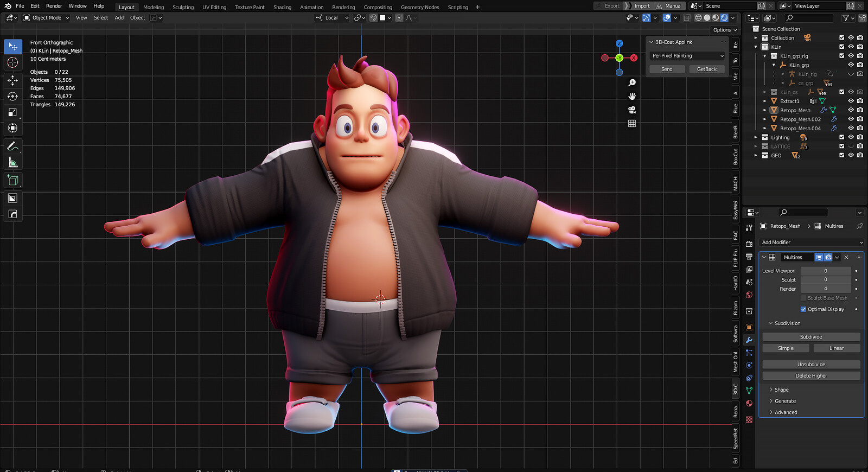This screenshot has width=868, height=472.
Task: Select the Select Box tool
Action: tap(13, 47)
